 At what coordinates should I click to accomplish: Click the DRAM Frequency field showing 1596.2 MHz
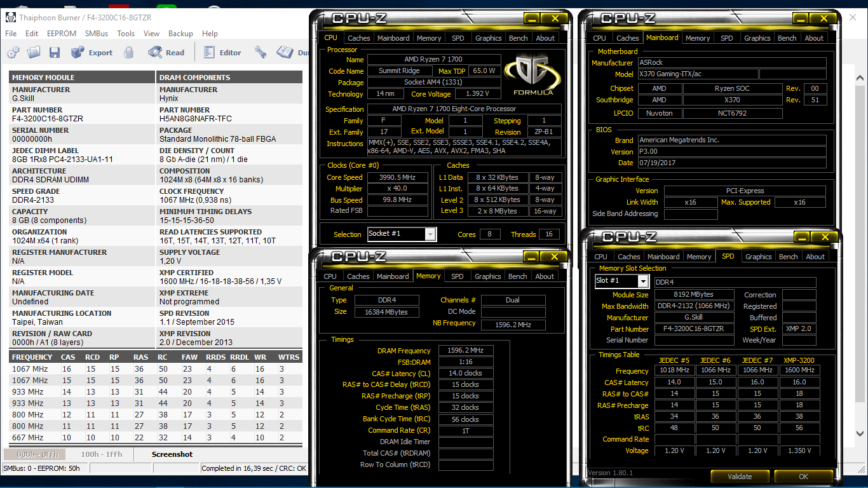pos(465,350)
